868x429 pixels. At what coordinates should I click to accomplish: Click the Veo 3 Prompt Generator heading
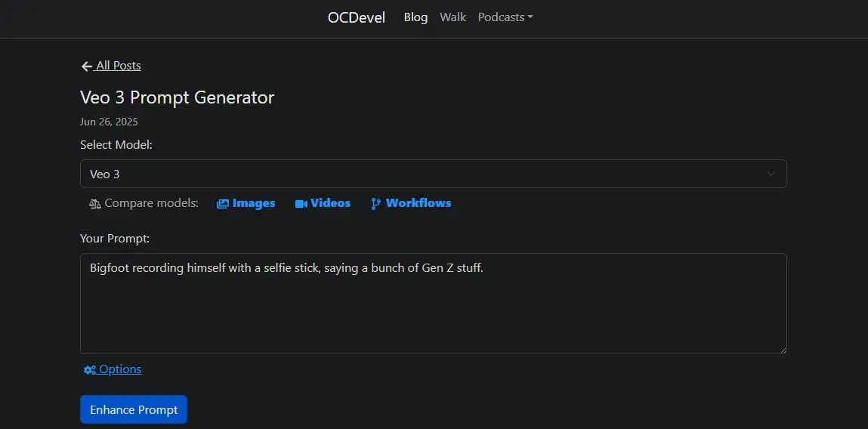[x=177, y=98]
